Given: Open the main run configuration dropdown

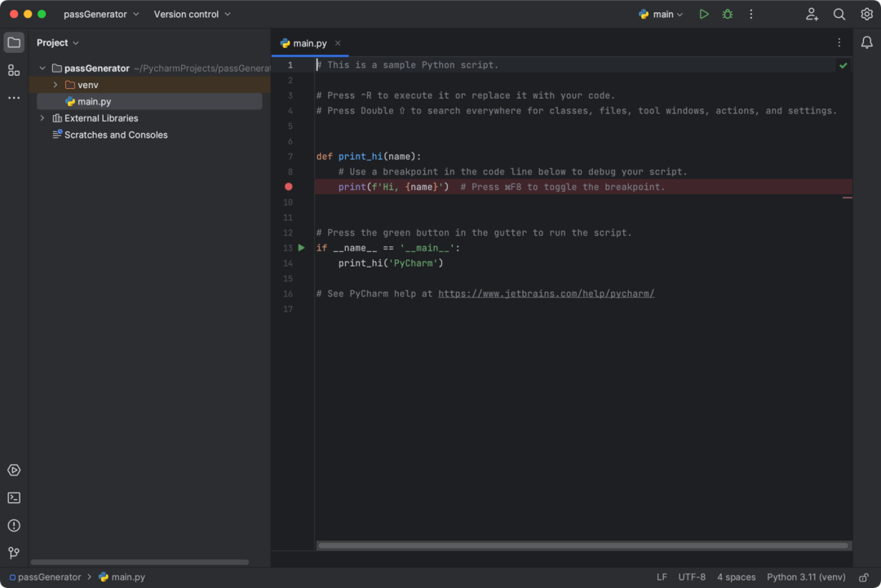Looking at the screenshot, I should 662,14.
